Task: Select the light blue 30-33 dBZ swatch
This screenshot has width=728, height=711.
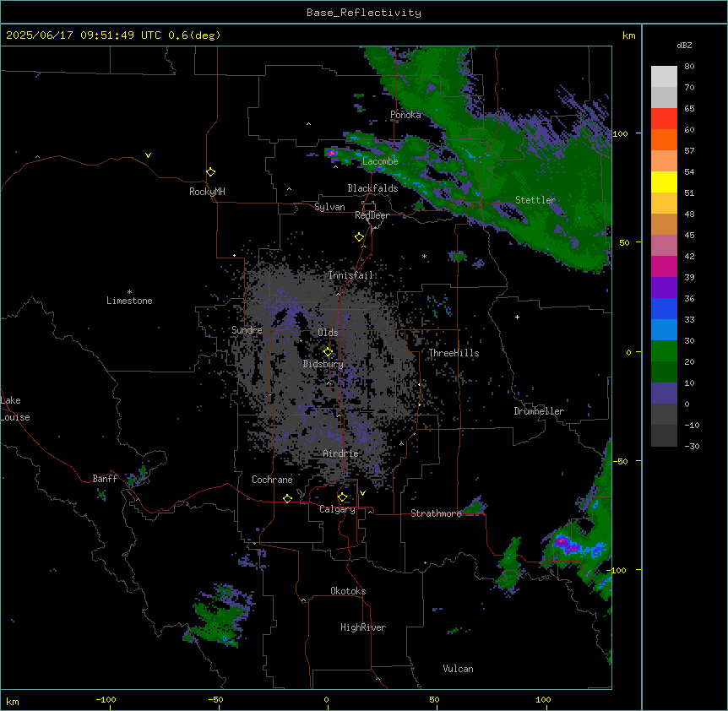Action: 664,330
